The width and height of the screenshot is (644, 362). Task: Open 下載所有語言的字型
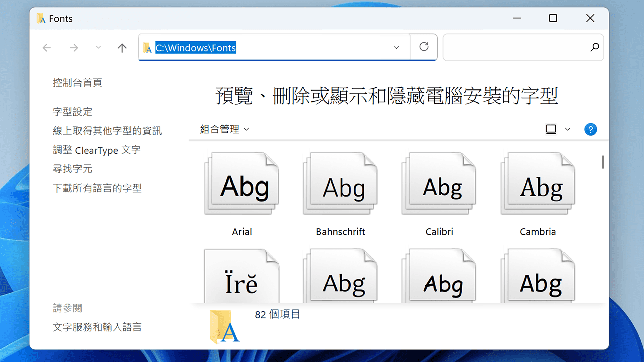click(x=98, y=188)
